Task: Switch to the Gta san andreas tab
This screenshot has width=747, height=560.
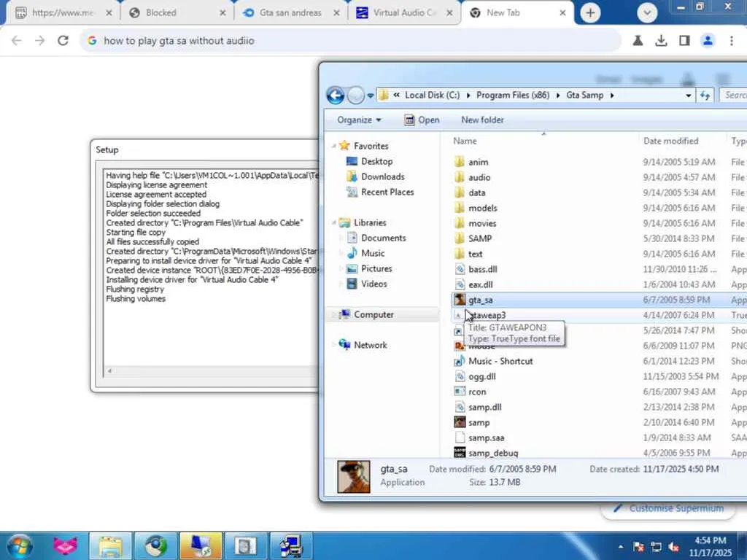Action: tap(290, 13)
